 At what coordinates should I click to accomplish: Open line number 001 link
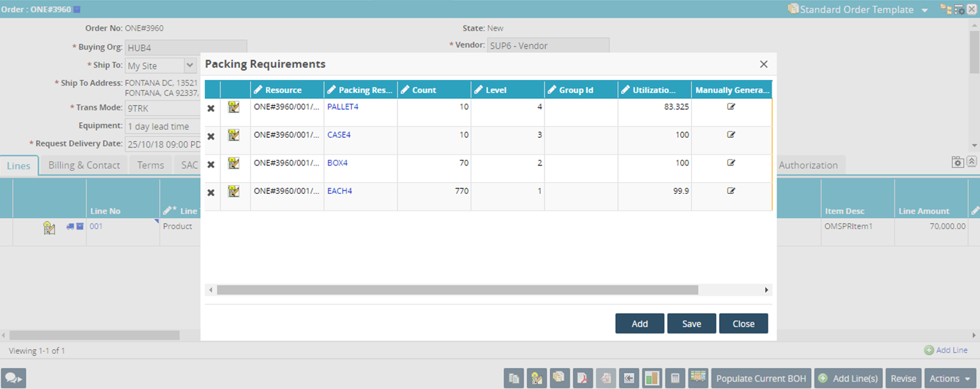(x=96, y=226)
